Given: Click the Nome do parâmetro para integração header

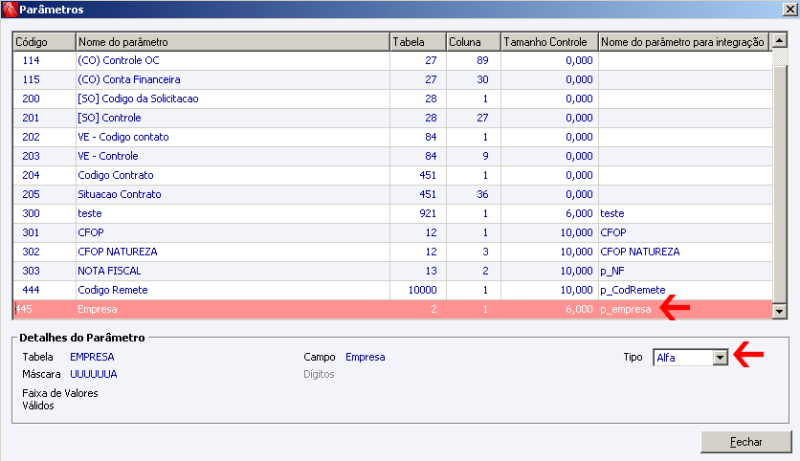Looking at the screenshot, I should [683, 42].
